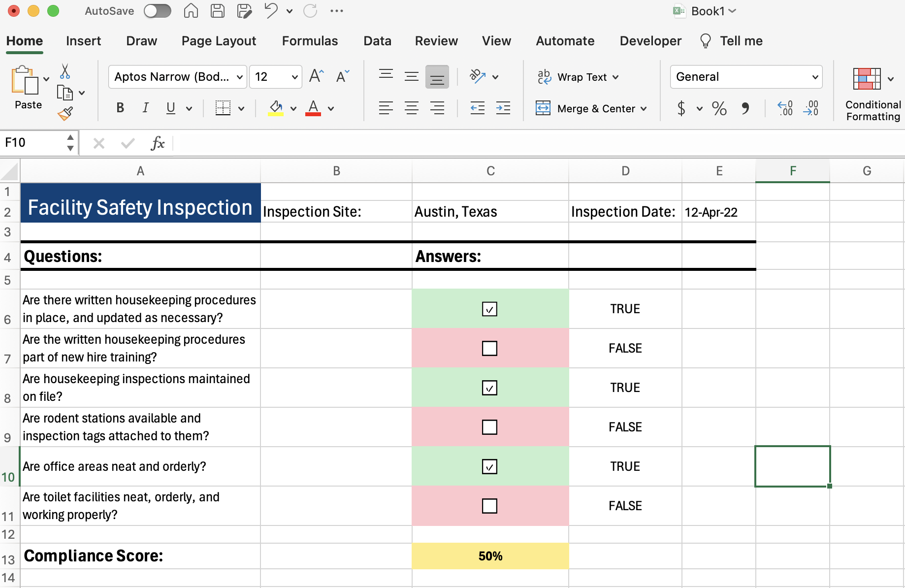The width and height of the screenshot is (905, 588).
Task: Check the rodent stations checkbox
Action: pyautogui.click(x=490, y=427)
